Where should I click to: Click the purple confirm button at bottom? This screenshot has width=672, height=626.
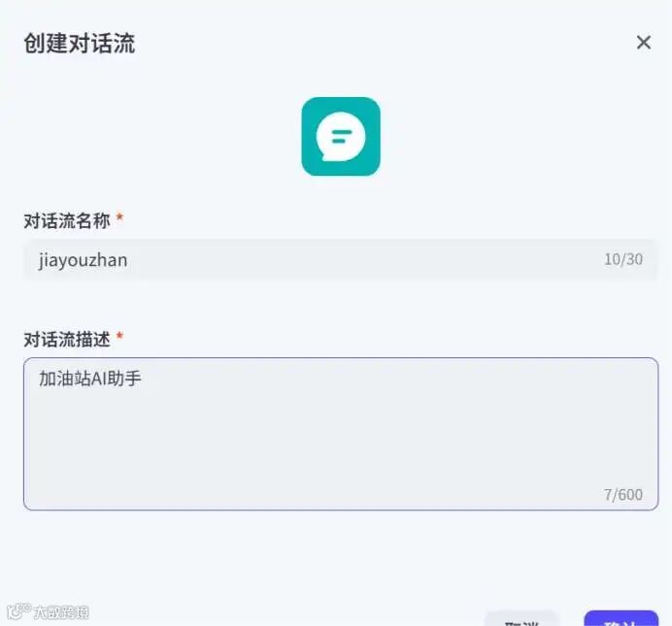621,619
